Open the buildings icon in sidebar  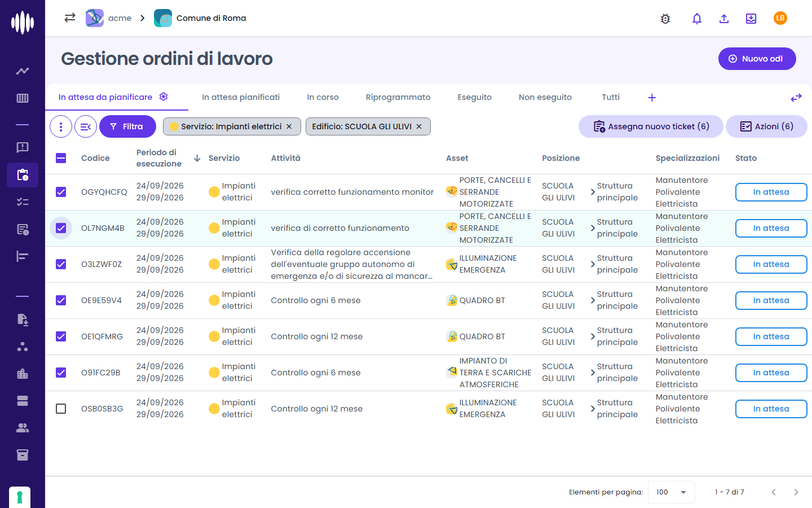click(x=23, y=374)
